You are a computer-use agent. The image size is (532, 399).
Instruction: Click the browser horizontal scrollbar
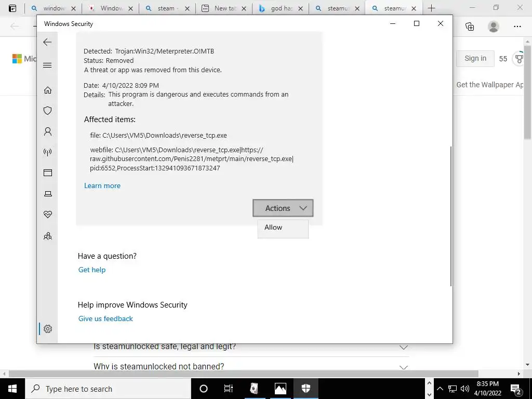pos(243,374)
